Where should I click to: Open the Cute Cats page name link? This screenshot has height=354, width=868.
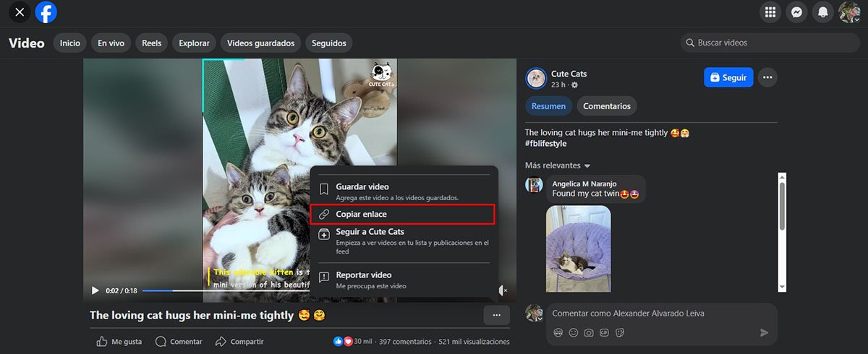click(569, 74)
